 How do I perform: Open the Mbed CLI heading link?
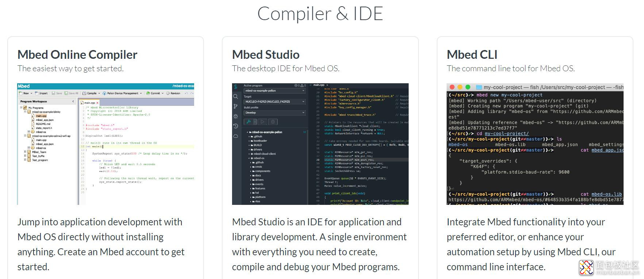[x=472, y=55]
